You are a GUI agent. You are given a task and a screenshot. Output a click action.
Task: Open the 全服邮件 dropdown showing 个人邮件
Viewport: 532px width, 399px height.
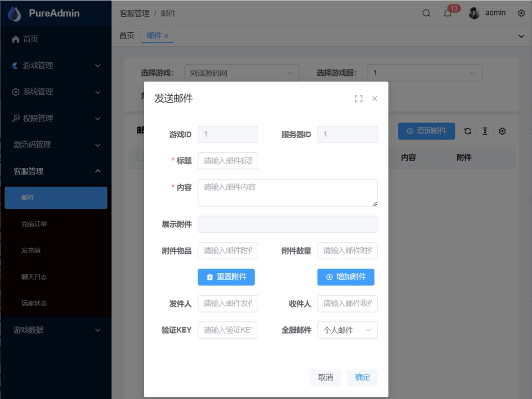[x=347, y=330]
